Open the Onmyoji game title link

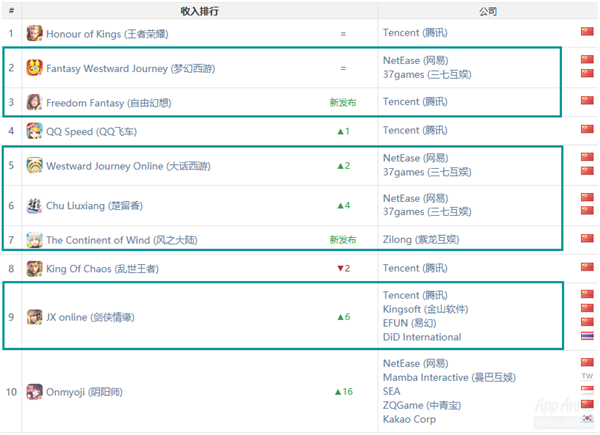coord(84,392)
